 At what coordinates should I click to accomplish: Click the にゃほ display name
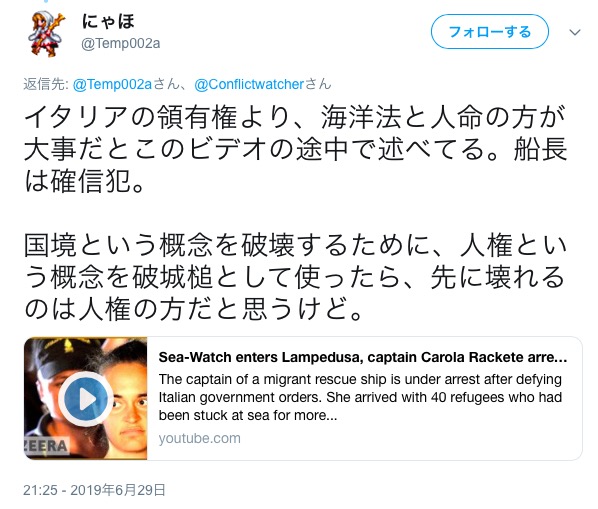coord(108,21)
